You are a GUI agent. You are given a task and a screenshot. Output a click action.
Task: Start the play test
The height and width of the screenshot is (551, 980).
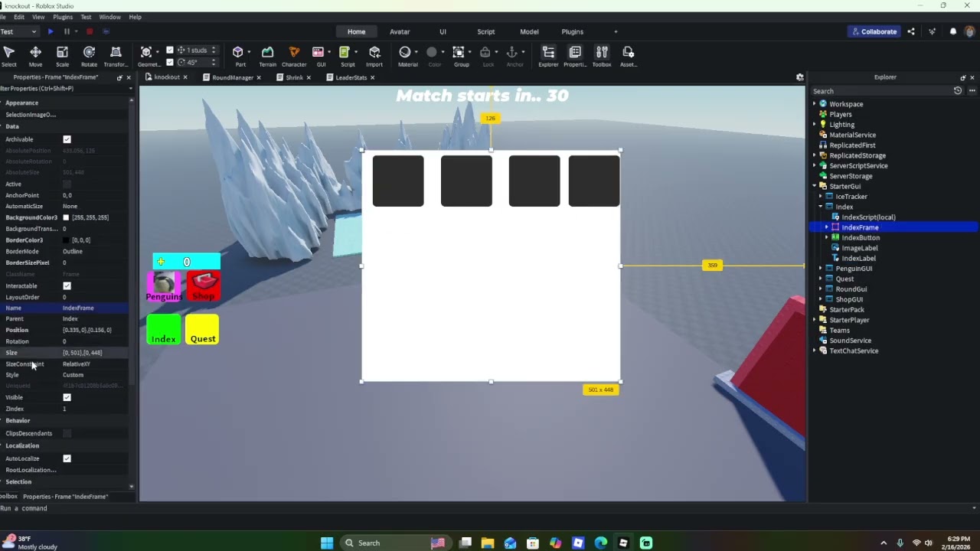[51, 31]
